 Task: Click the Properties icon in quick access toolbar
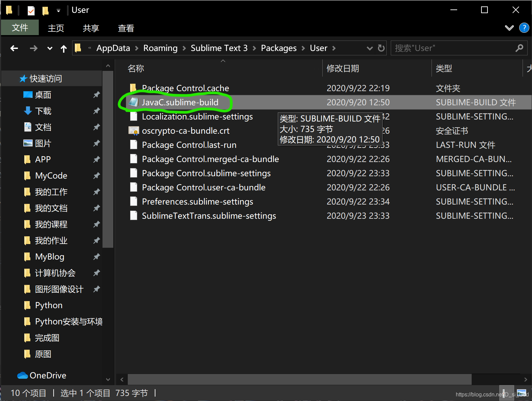[31, 10]
